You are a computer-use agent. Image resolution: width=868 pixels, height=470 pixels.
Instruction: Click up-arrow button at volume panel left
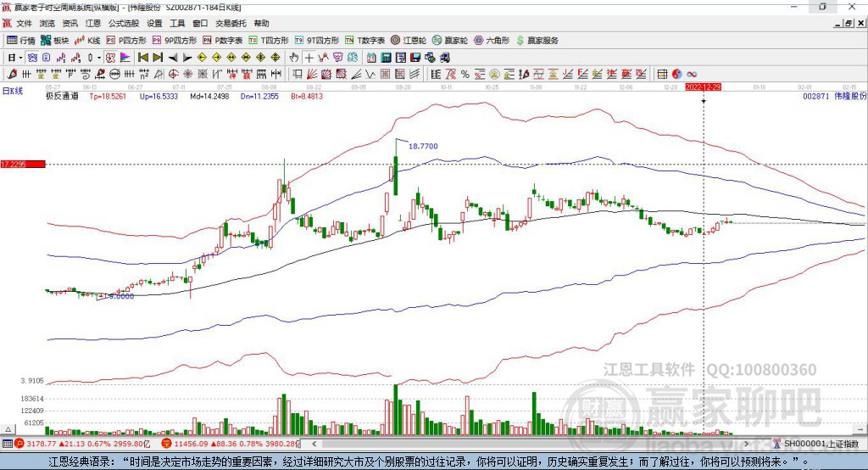(7, 429)
